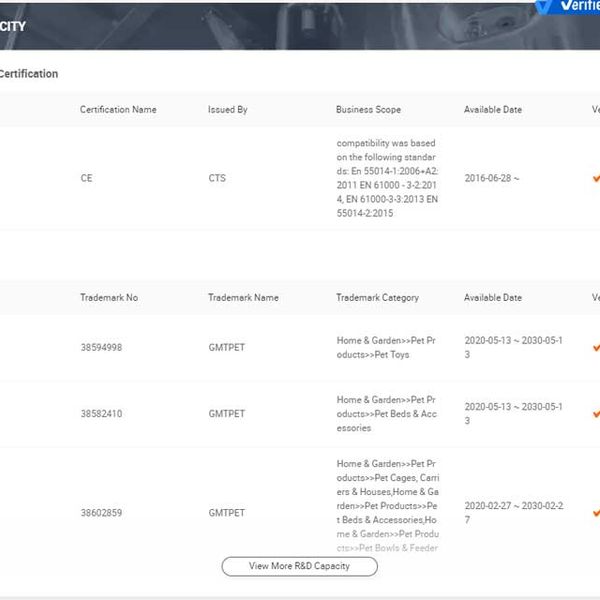The image size is (600, 600).
Task: Click the Certification section heading
Action: (29, 73)
